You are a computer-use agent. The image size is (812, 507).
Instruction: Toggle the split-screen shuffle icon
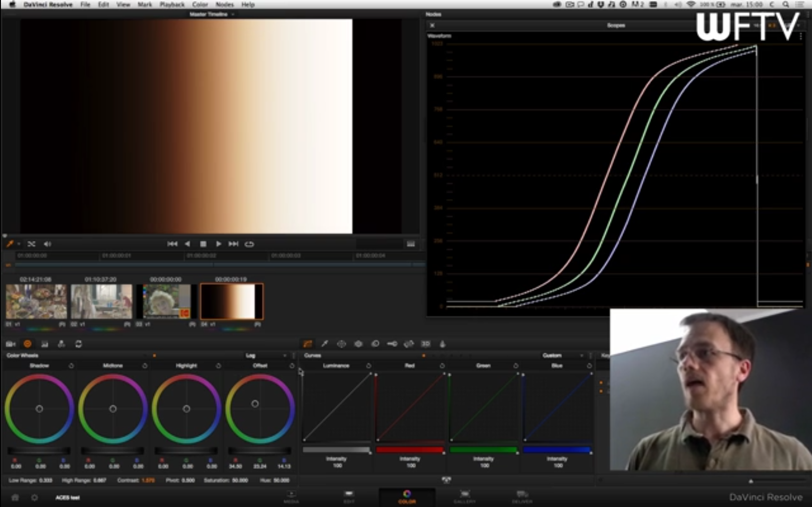pos(31,244)
